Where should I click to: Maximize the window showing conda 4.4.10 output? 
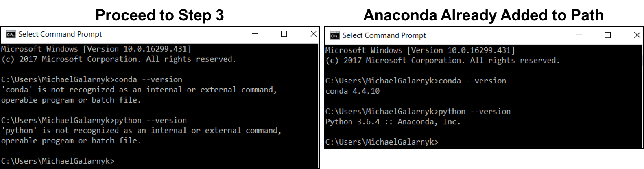[608, 35]
